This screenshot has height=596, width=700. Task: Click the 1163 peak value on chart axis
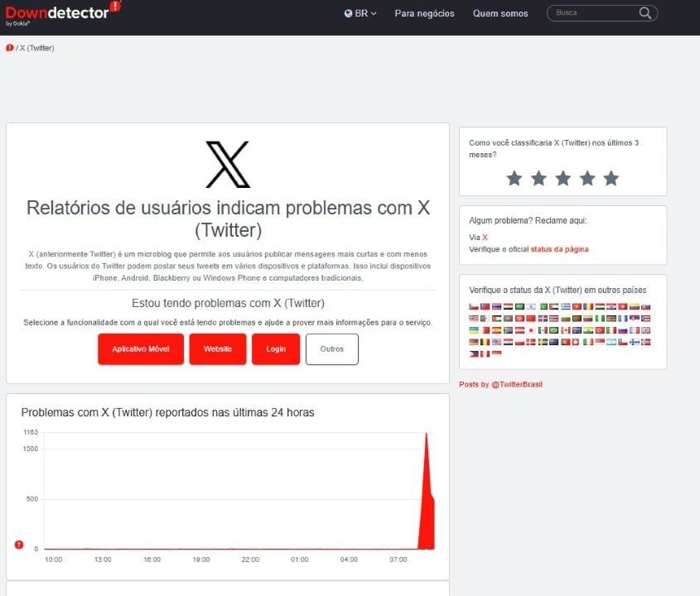pos(31,432)
